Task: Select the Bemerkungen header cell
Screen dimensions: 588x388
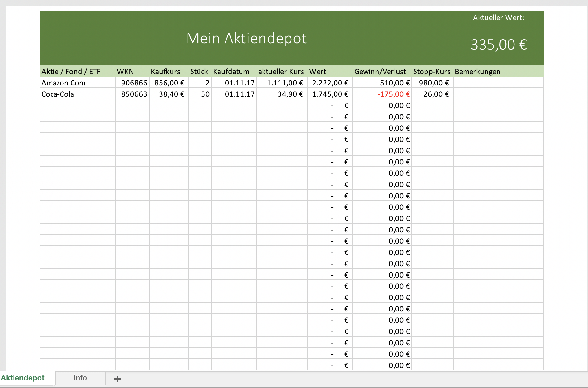Action: pos(477,72)
